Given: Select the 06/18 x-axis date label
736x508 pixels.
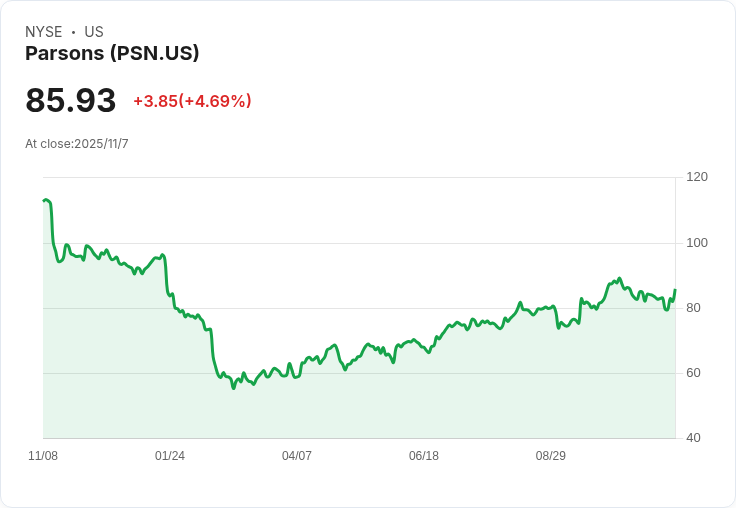Looking at the screenshot, I should tap(424, 456).
